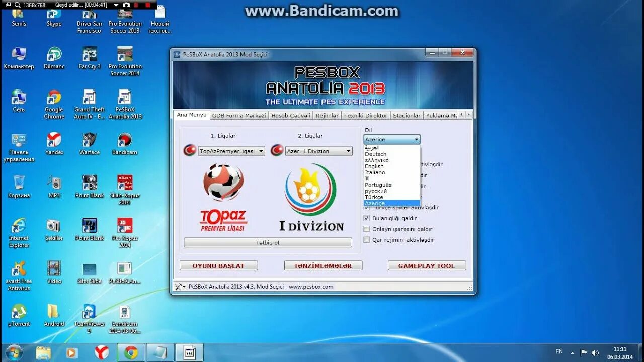The height and width of the screenshot is (362, 644).
Task: Switch to GDB Forma Mərkəzi tab
Action: (x=239, y=115)
